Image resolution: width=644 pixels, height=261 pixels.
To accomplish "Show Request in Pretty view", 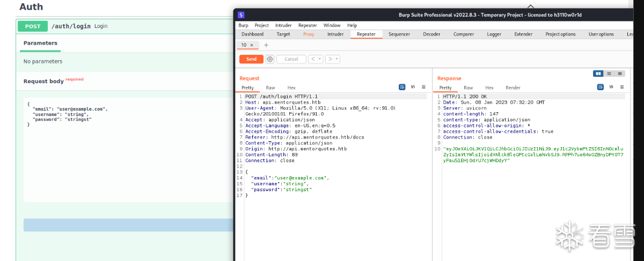I will (x=247, y=88).
